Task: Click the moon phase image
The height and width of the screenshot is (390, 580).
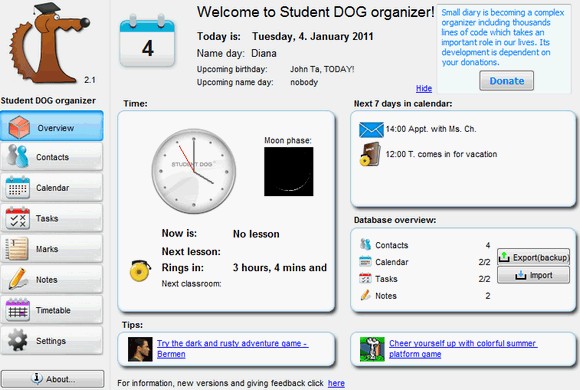Action: click(289, 171)
